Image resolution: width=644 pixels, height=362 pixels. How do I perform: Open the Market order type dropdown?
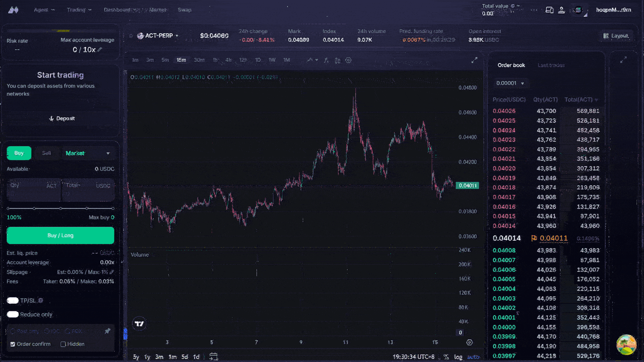[x=88, y=153]
